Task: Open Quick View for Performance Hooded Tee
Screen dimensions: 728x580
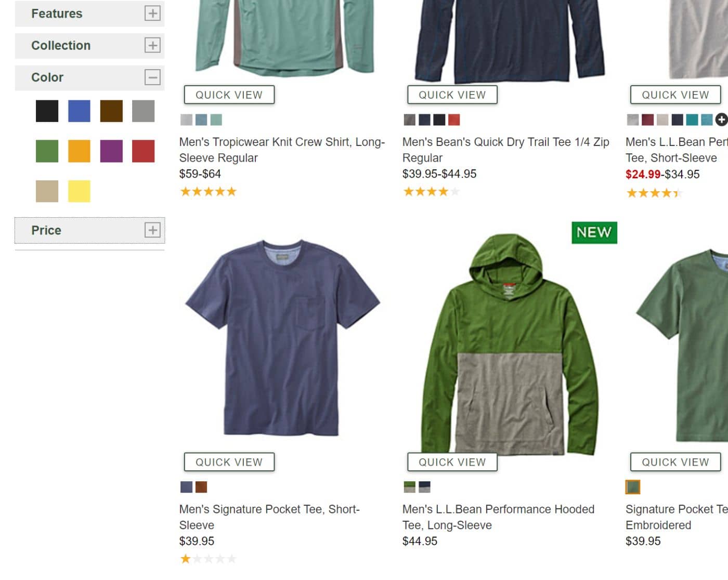Action: tap(452, 462)
